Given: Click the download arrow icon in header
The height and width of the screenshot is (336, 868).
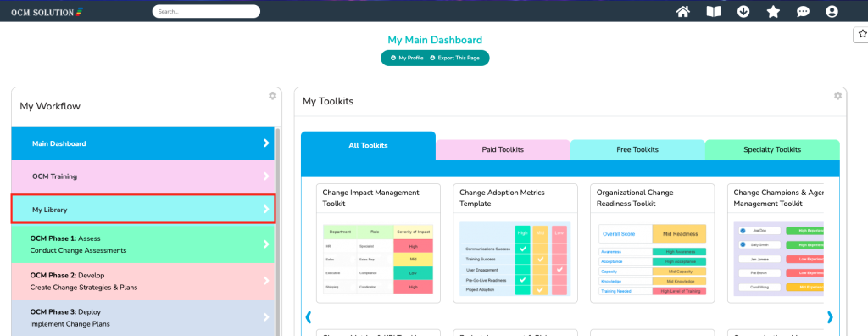Looking at the screenshot, I should pyautogui.click(x=743, y=12).
